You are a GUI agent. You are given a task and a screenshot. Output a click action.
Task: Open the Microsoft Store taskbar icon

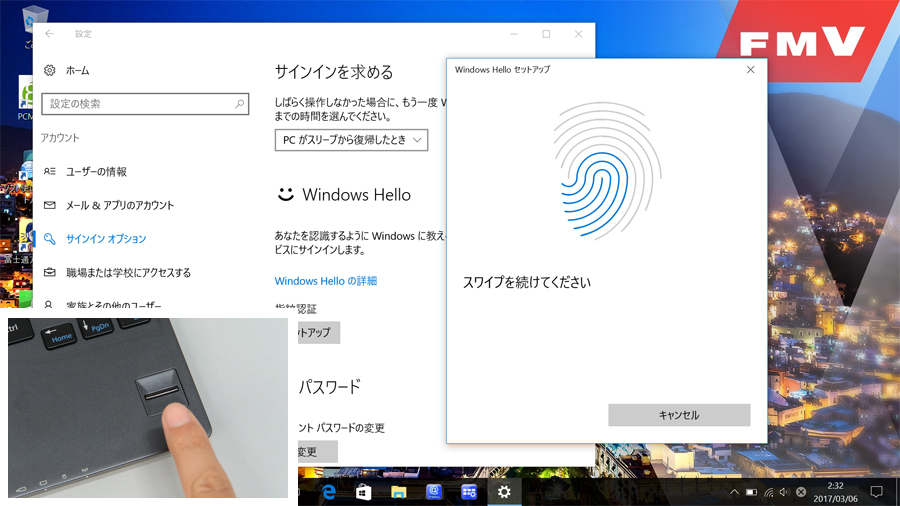coord(363,491)
